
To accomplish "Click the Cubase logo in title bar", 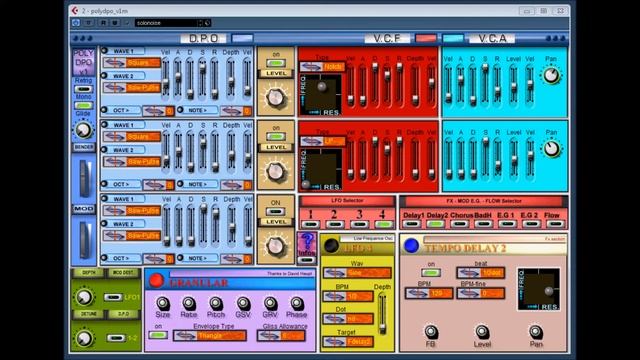I will pyautogui.click(x=75, y=11).
